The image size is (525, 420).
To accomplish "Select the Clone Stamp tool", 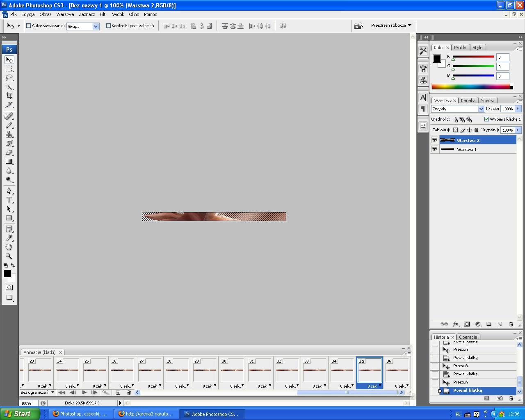I will (9, 135).
